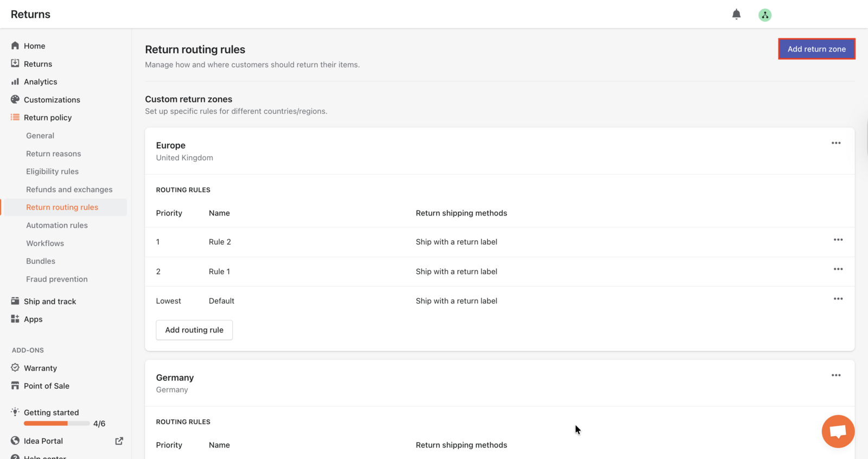868x459 pixels.
Task: Open Fraud prevention submenu item
Action: tap(57, 279)
